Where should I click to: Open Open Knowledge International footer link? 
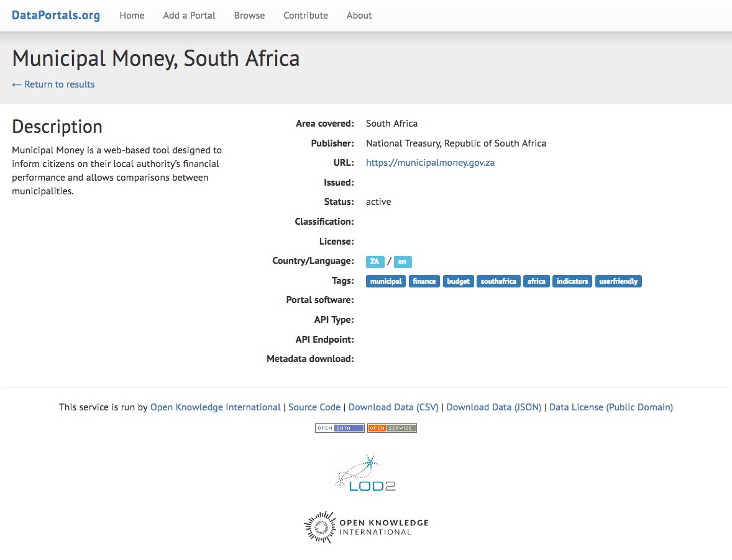coord(215,407)
